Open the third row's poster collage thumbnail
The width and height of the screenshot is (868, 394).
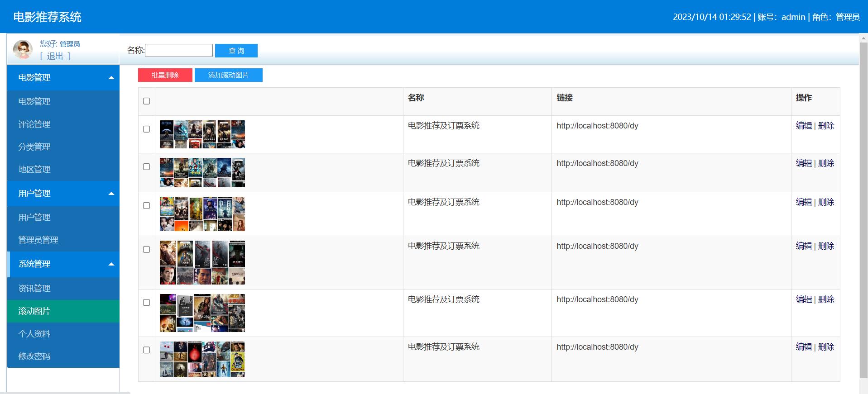pos(202,214)
